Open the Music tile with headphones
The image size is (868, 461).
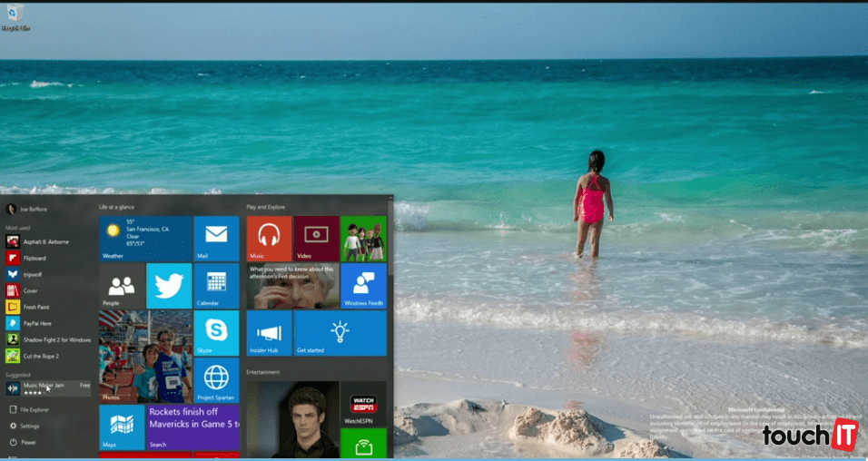click(269, 239)
